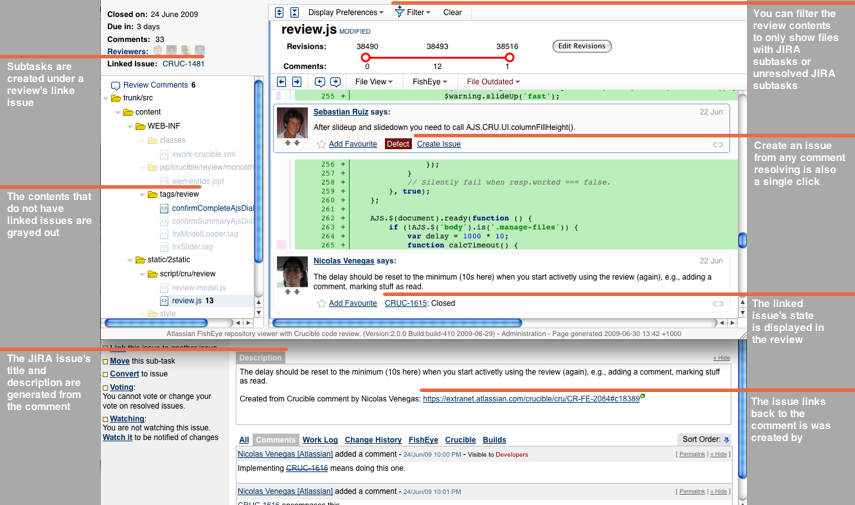Click permalink chain icon on Nicolas's comment
Screen dimensions: 855x505
718,304
